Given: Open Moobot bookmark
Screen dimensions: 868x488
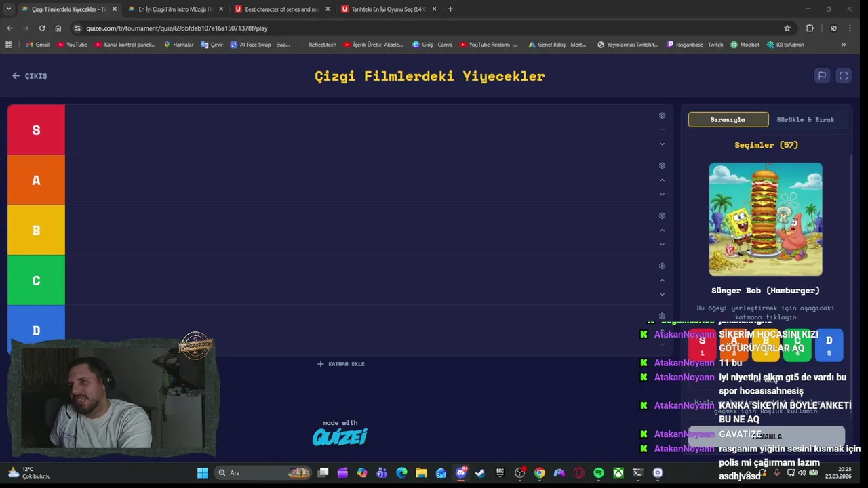Looking at the screenshot, I should 745,45.
